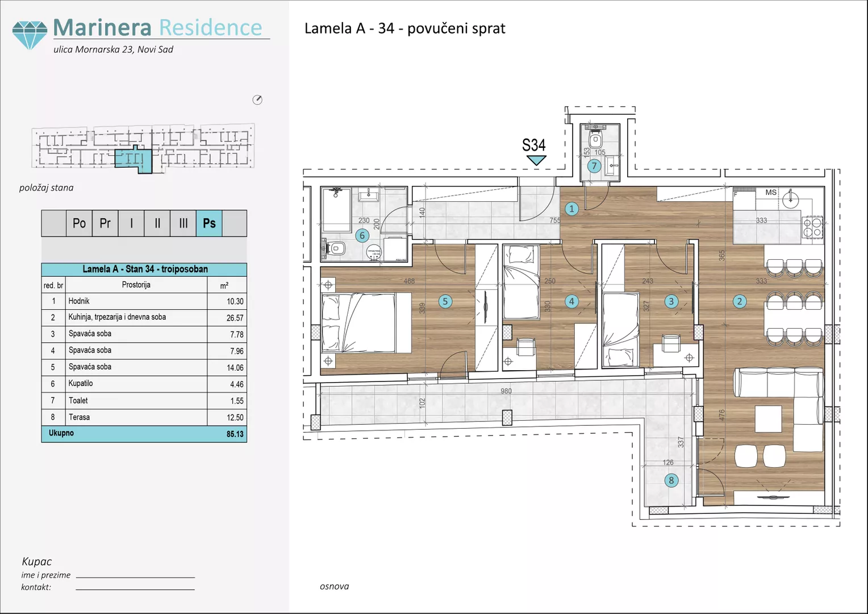
Task: Click room marker 7 in toilet
Action: 594,166
